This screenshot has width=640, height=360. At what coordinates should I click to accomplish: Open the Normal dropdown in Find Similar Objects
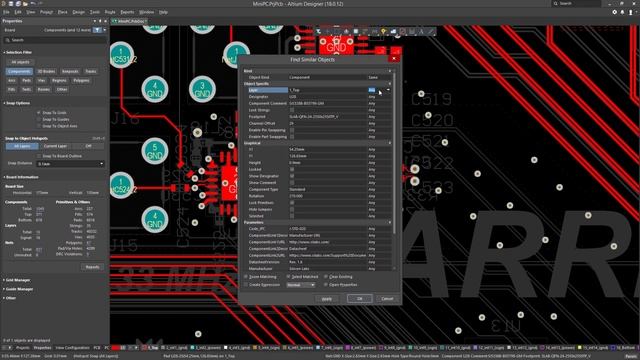click(300, 285)
